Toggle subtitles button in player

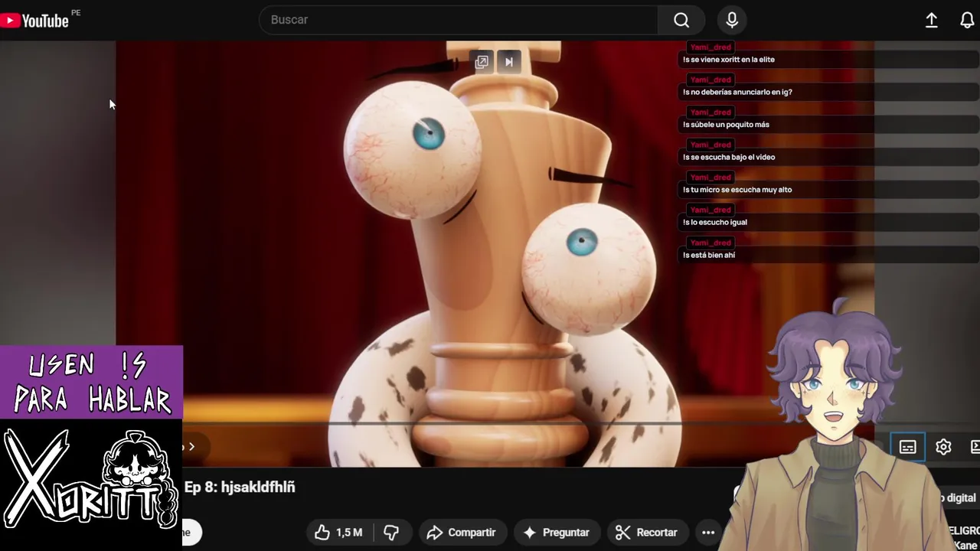(907, 447)
